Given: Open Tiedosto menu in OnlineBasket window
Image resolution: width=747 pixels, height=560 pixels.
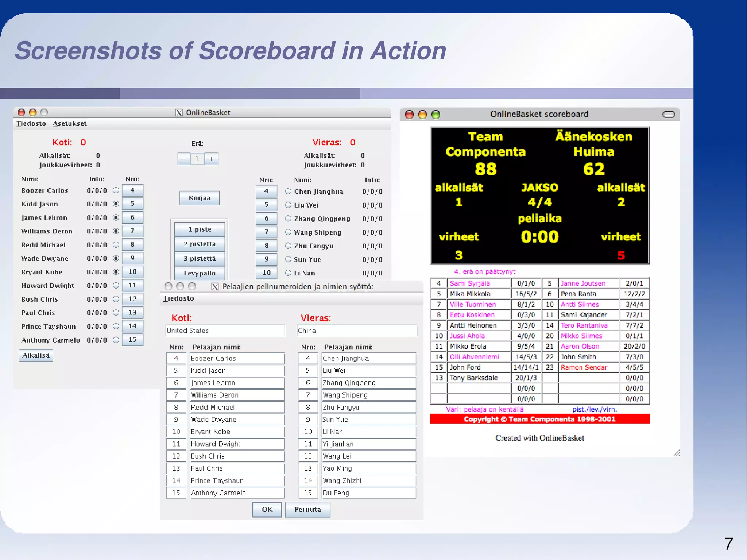Looking at the screenshot, I should [x=31, y=124].
